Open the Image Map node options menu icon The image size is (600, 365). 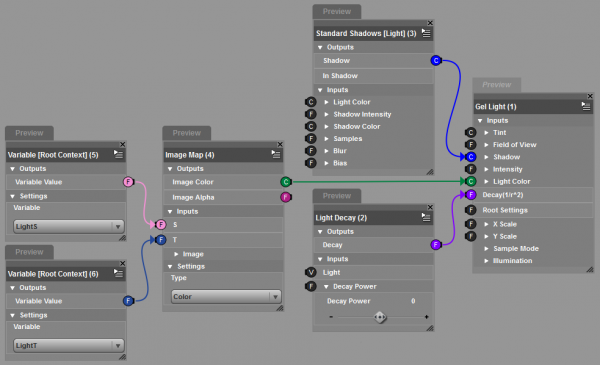pyautogui.click(x=276, y=155)
